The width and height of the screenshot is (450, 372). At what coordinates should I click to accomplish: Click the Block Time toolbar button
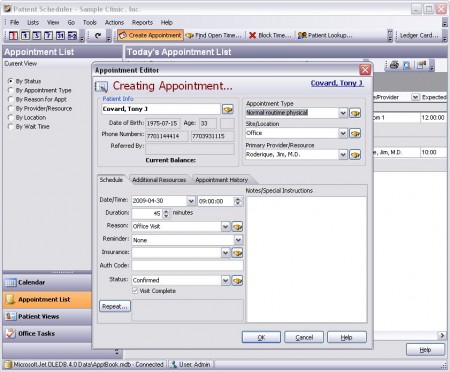270,35
